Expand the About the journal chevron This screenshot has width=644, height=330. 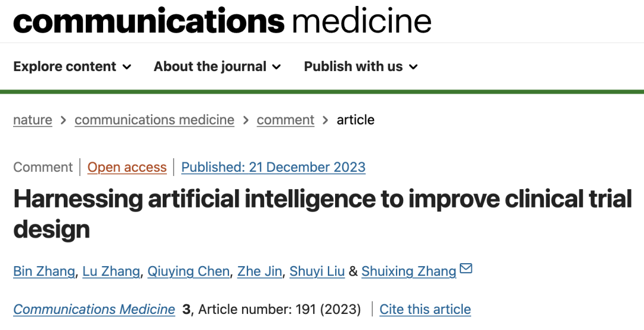[277, 67]
